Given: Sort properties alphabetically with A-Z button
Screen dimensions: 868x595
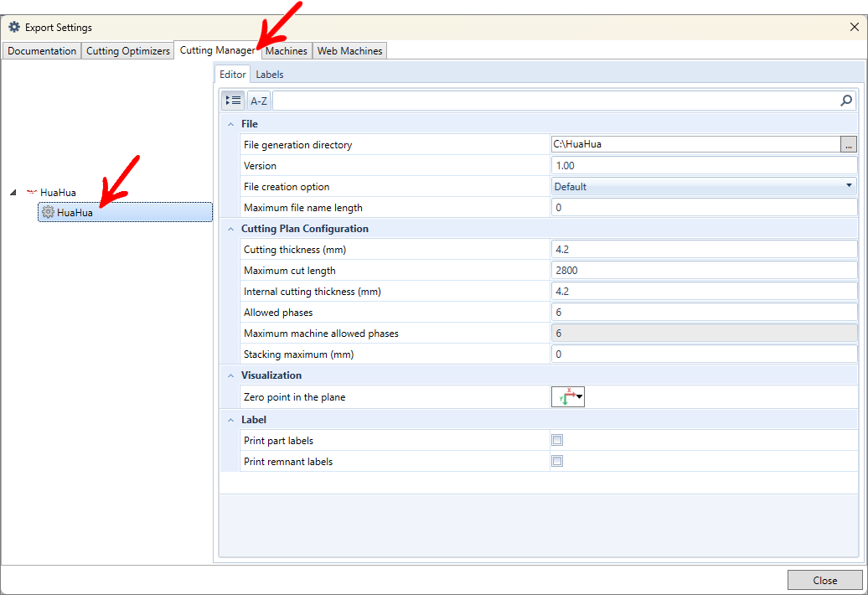Looking at the screenshot, I should (259, 101).
